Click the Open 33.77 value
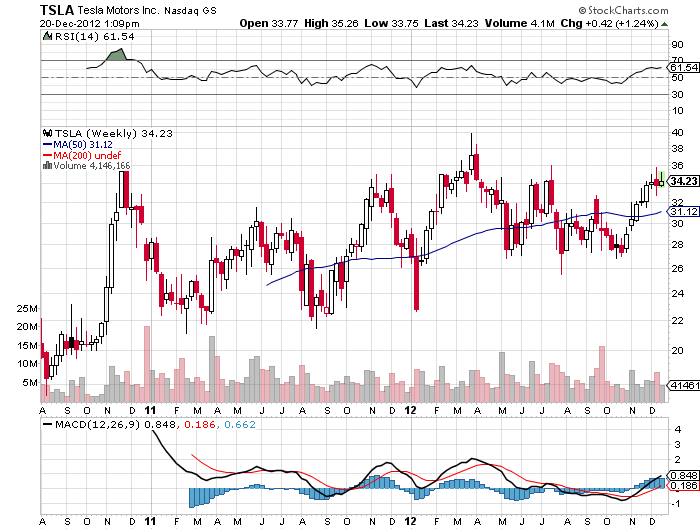Viewport: 700px width, 530px height. point(269,23)
